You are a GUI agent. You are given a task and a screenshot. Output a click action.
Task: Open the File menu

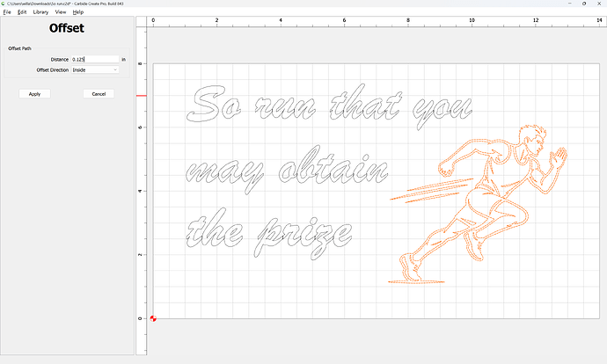[7, 12]
